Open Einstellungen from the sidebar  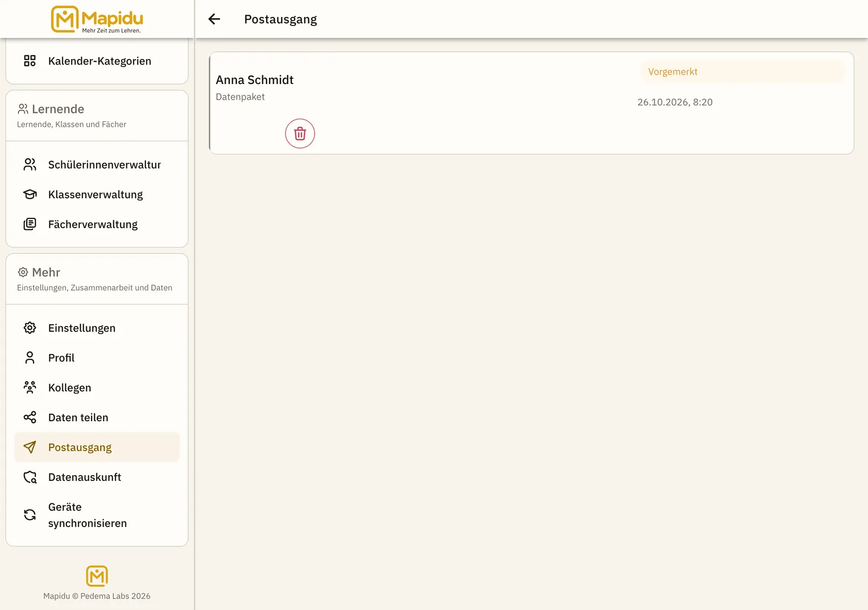pyautogui.click(x=97, y=328)
